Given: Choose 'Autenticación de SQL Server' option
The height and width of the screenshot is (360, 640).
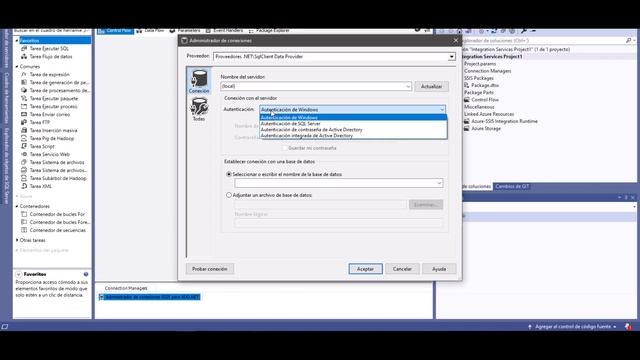Looking at the screenshot, I should (353, 124).
